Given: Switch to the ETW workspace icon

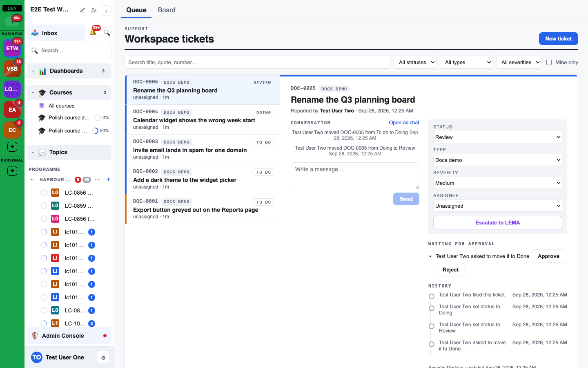Looking at the screenshot, I should [x=12, y=48].
